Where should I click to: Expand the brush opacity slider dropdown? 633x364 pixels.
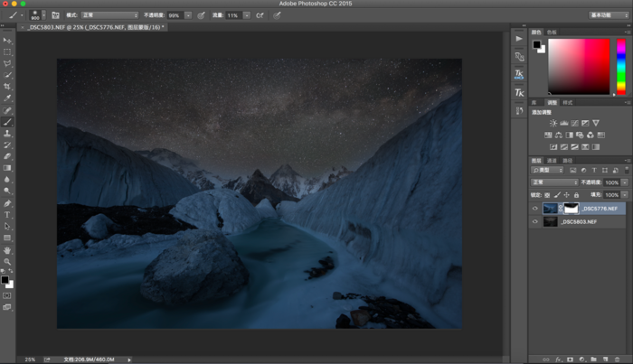[188, 15]
